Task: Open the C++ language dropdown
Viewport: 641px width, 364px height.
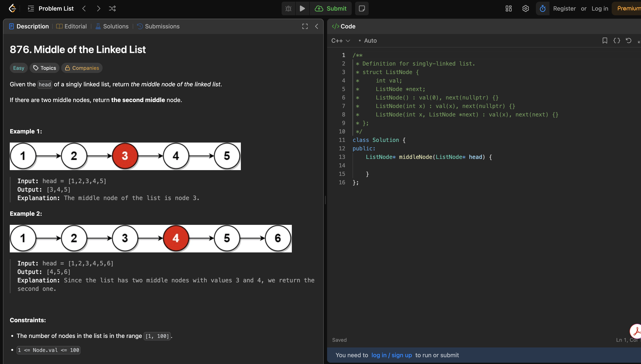Action: 341,41
